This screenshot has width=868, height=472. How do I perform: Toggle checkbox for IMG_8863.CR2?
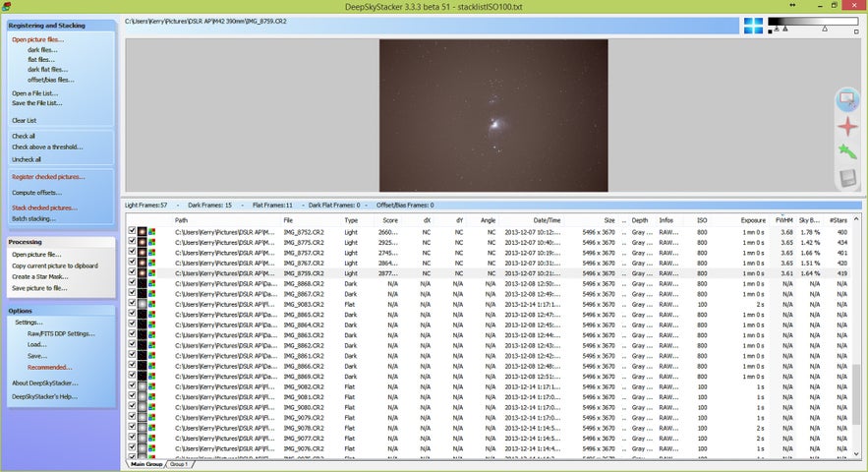(x=132, y=334)
